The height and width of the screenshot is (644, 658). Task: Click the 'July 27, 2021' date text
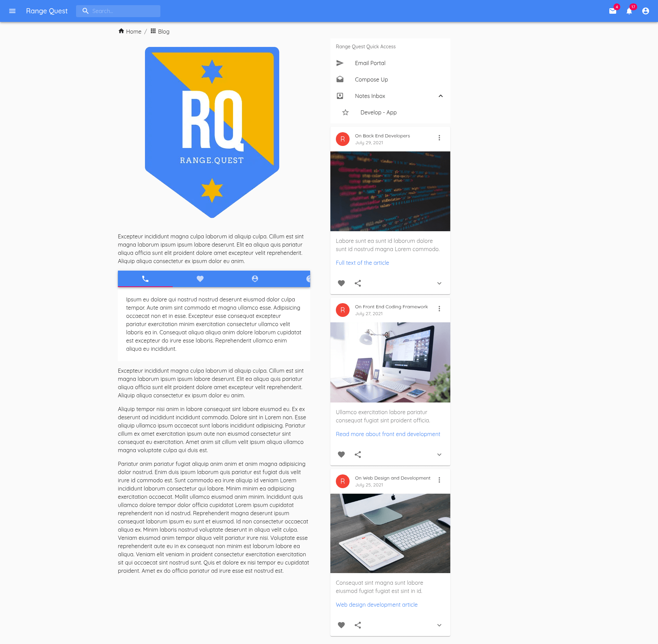click(369, 314)
